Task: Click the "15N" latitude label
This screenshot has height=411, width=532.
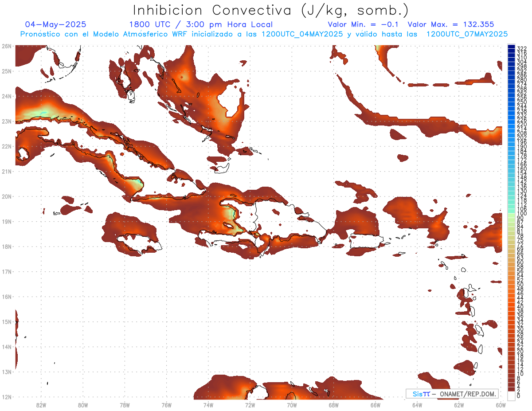Action: pyautogui.click(x=7, y=321)
